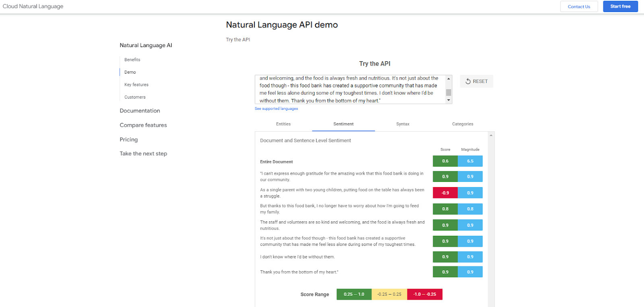Screen dimensions: 644x307
Task: Switch to the Categories tab
Action: point(462,124)
